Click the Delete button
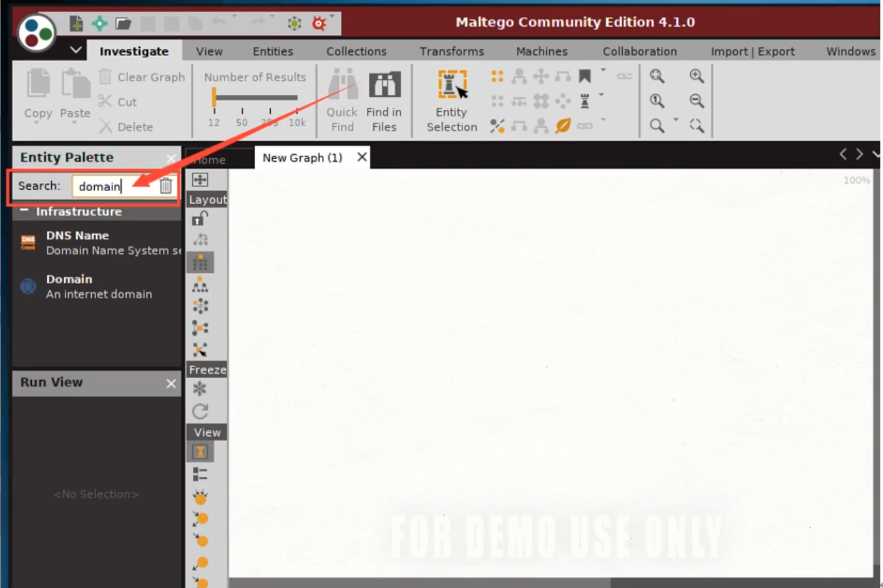 (x=126, y=127)
